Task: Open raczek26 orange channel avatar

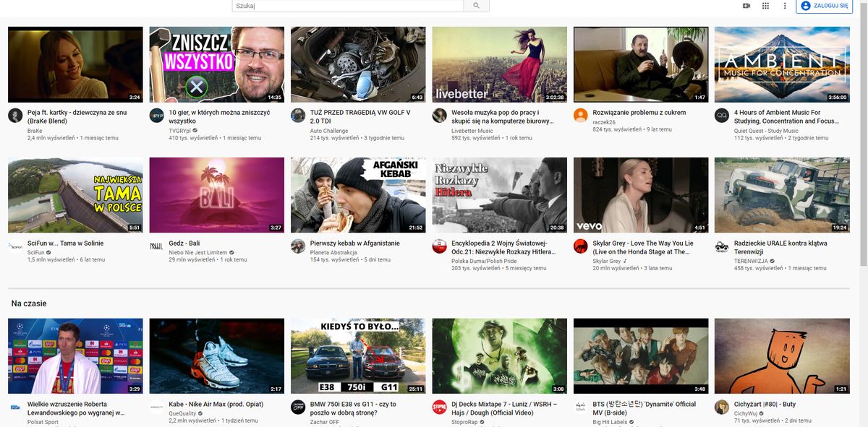Action: pos(581,116)
